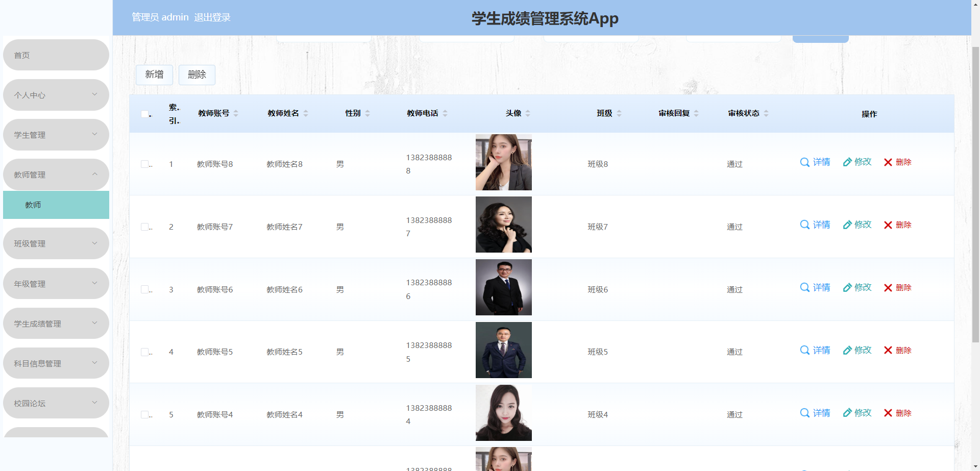
Task: Click the red X delete icon for 班级4 row
Action: pos(888,413)
